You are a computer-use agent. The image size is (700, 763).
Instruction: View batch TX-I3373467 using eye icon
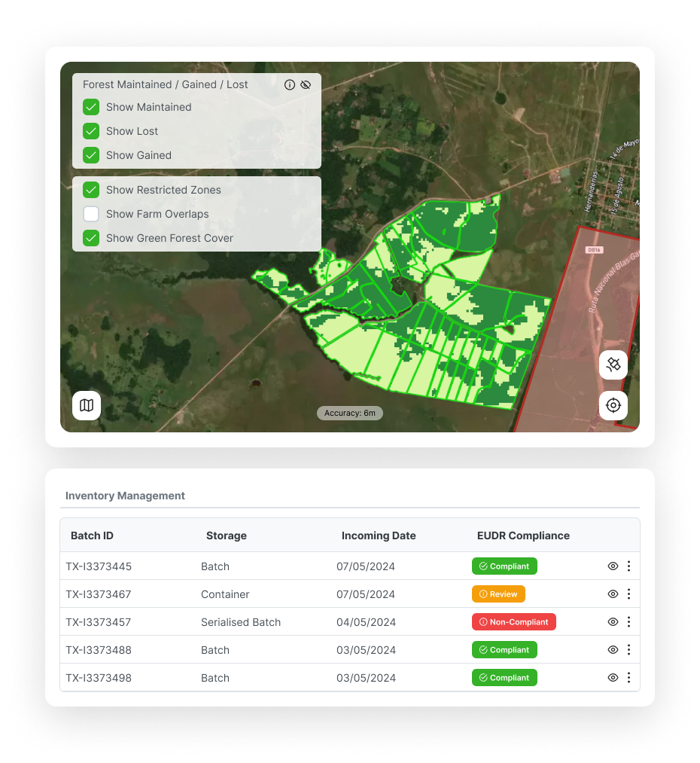(613, 594)
